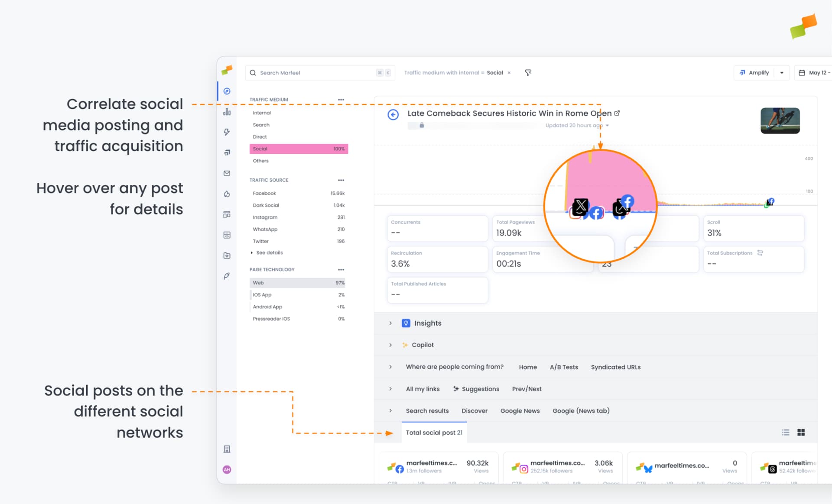Click the filter funnel icon
The width and height of the screenshot is (832, 504).
click(x=528, y=73)
